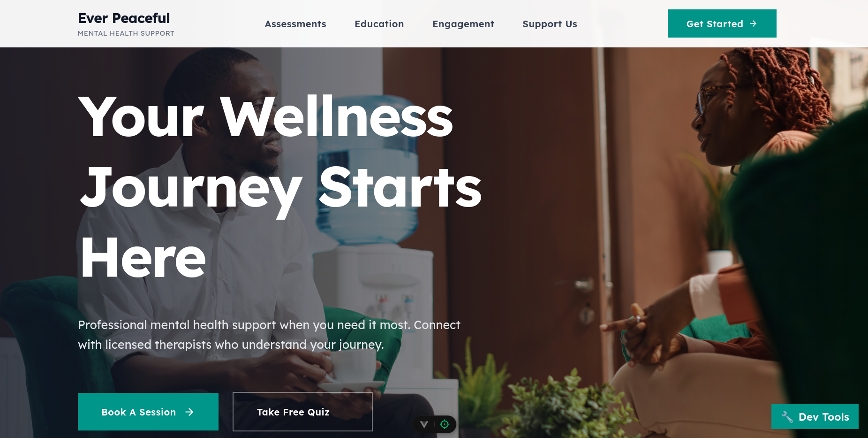Open the Vue DevTools logo icon

(x=424, y=424)
